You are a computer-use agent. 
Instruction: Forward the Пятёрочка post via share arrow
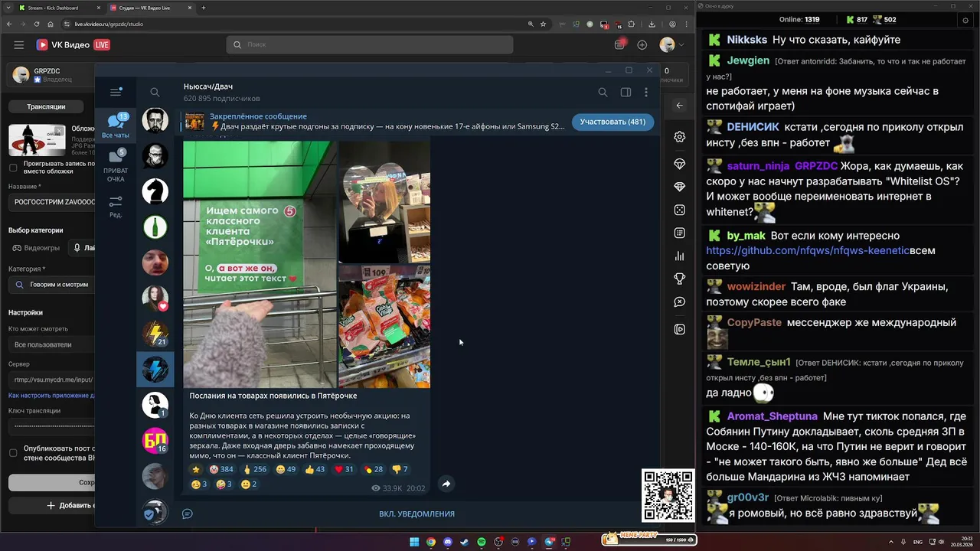446,484
